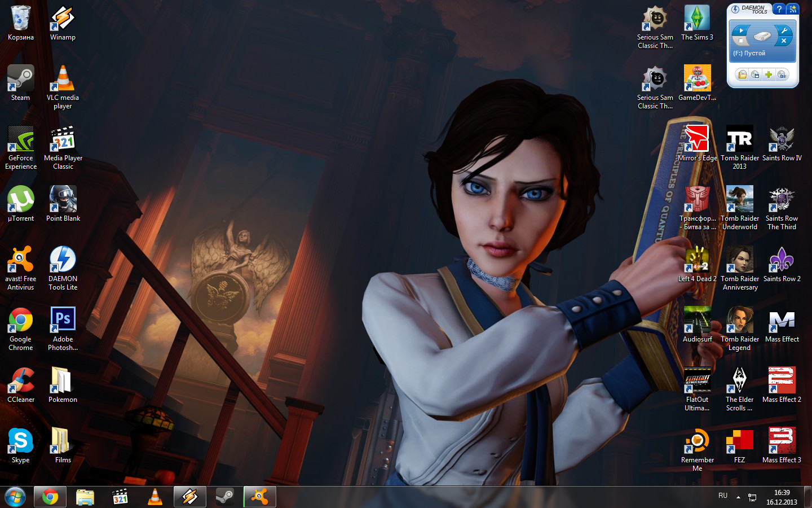The height and width of the screenshot is (508, 812).
Task: Open Tomb Raider Underworld desktop shortcut
Action: pos(739,208)
